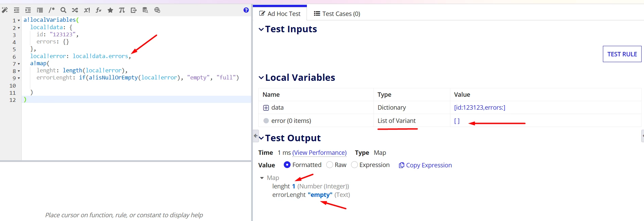Click the fx function toolbar icon
644x221 pixels.
[x=99, y=10]
